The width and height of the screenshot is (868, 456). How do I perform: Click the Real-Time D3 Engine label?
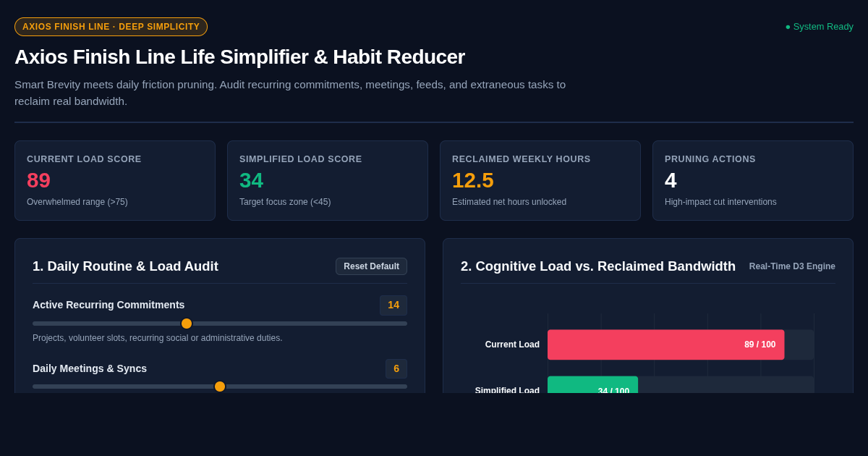(x=792, y=266)
